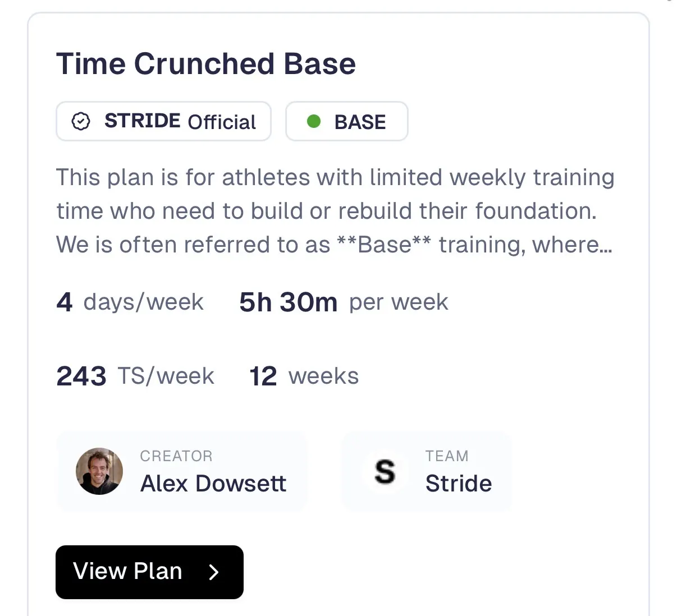Click the 243 TS/week stat
The image size is (677, 616).
click(x=135, y=376)
